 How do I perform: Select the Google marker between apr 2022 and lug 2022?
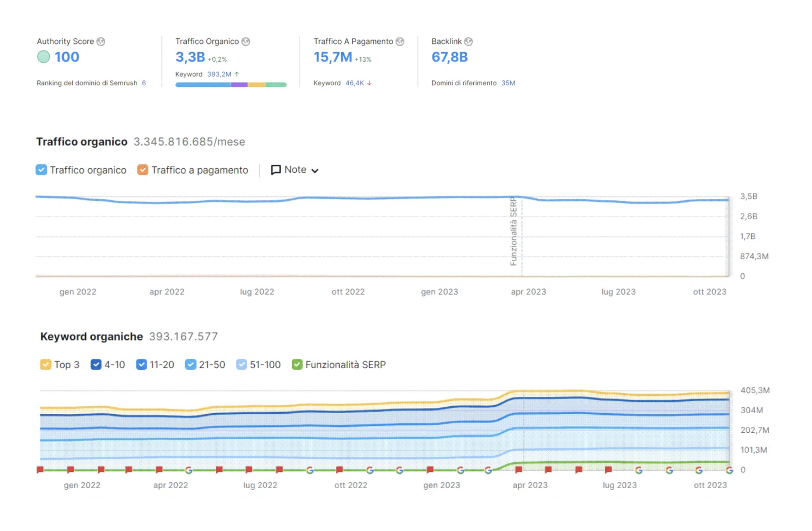(x=189, y=470)
